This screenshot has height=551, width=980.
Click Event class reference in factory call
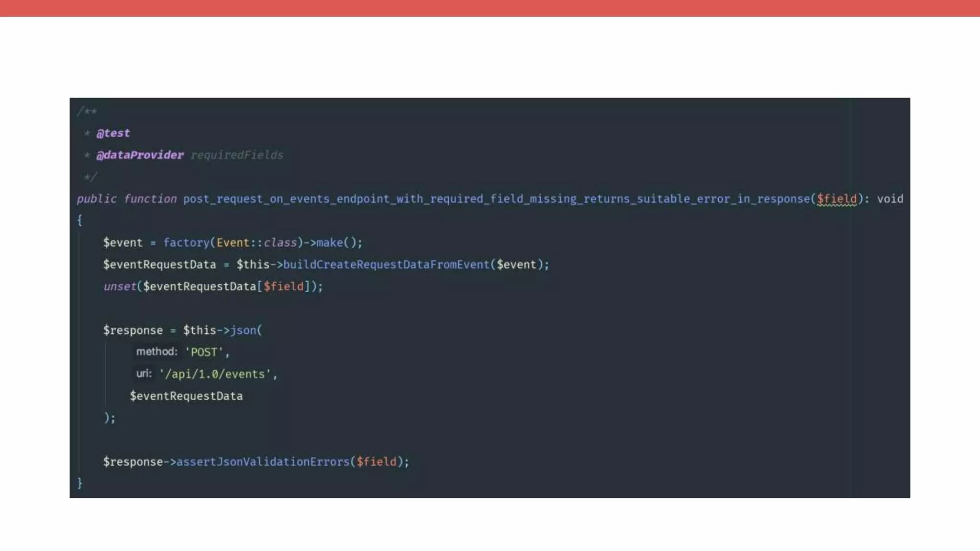tap(233, 242)
